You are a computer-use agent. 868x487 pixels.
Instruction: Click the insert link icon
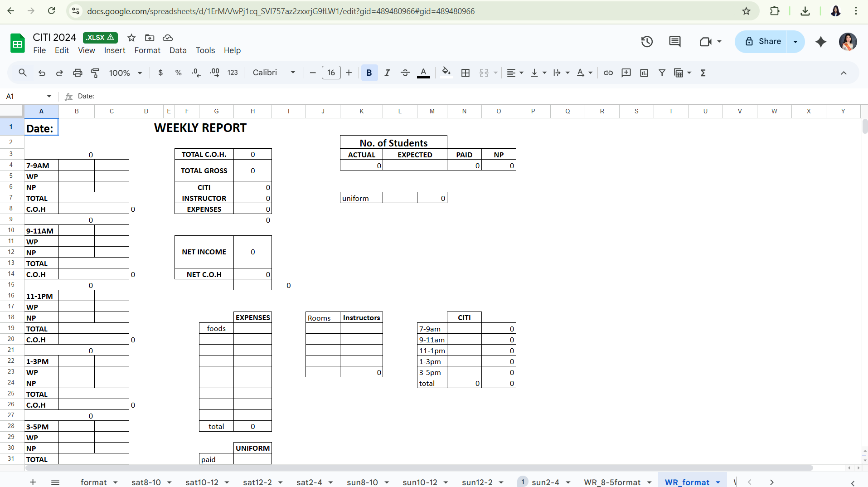pos(608,73)
